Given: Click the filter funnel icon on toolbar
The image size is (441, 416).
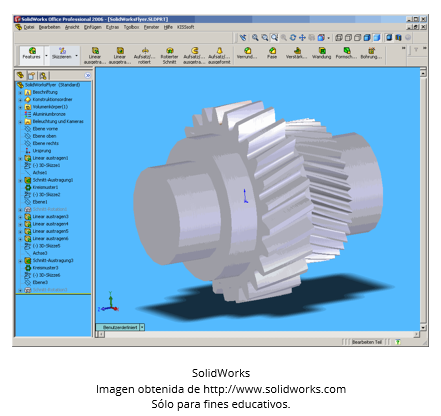Looking at the screenshot, I should pyautogui.click(x=416, y=50).
